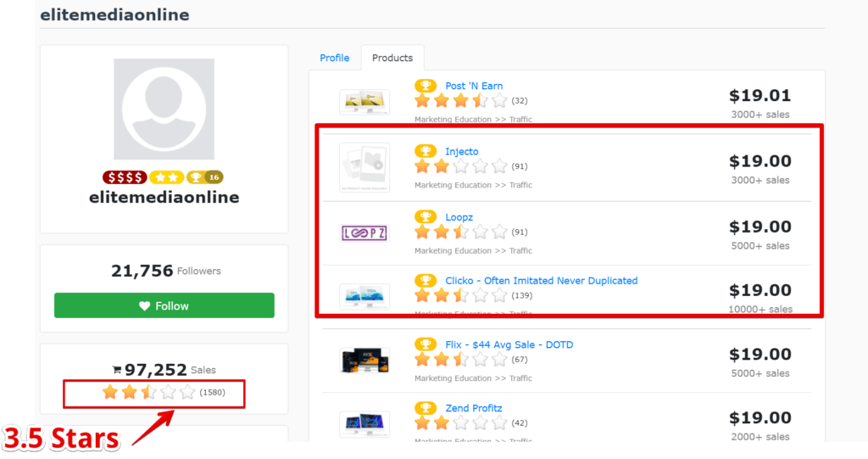Click the (67) review count
The image size is (868, 459).
520,359
